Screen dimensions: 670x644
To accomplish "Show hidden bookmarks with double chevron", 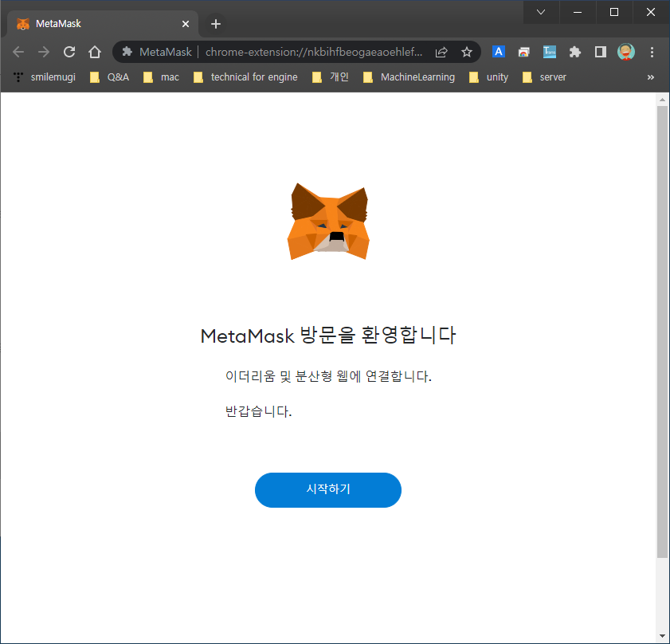I will point(650,77).
